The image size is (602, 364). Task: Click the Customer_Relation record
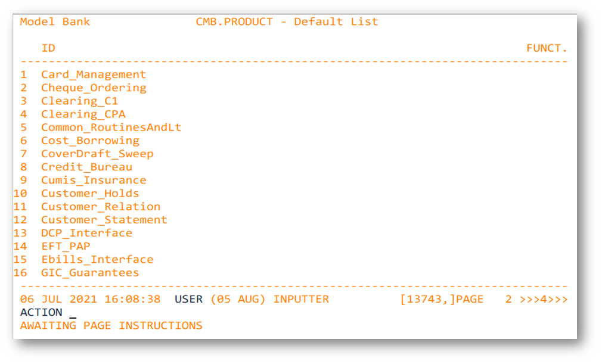tap(100, 206)
